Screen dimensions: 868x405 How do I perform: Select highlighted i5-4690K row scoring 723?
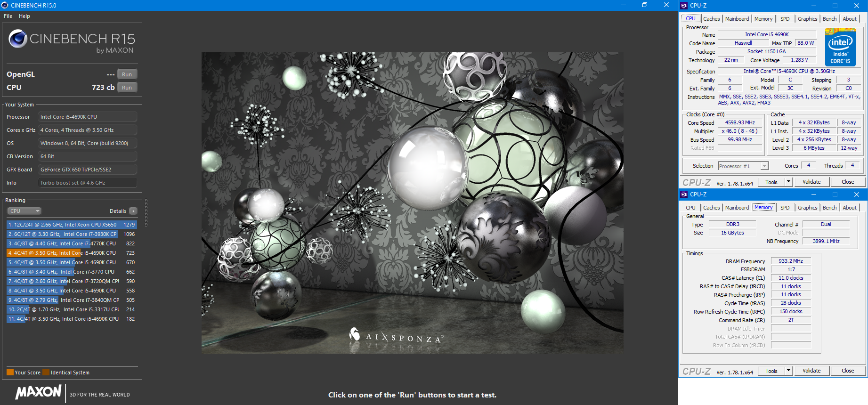coord(72,253)
